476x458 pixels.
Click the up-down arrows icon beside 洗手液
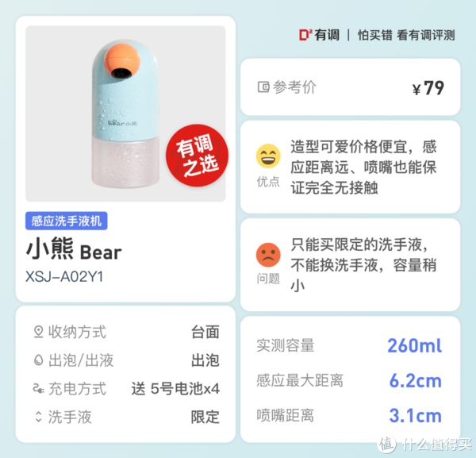[38, 417]
